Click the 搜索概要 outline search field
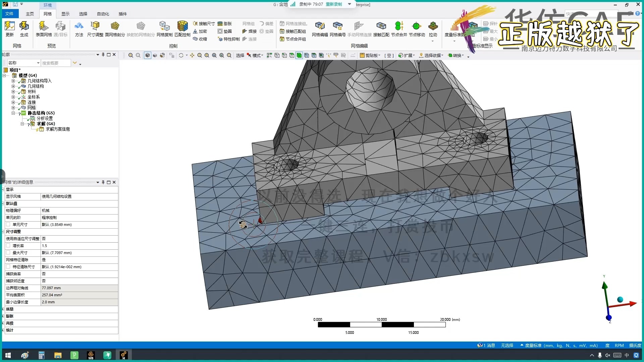This screenshot has height=362, width=644. coord(56,63)
